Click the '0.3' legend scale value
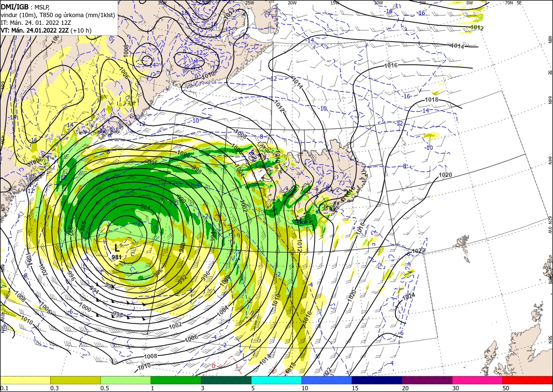This screenshot has width=553, height=392. 54,388
